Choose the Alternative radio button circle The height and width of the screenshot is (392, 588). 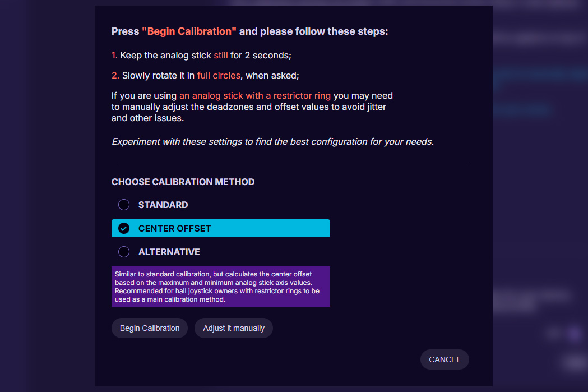[x=124, y=252]
